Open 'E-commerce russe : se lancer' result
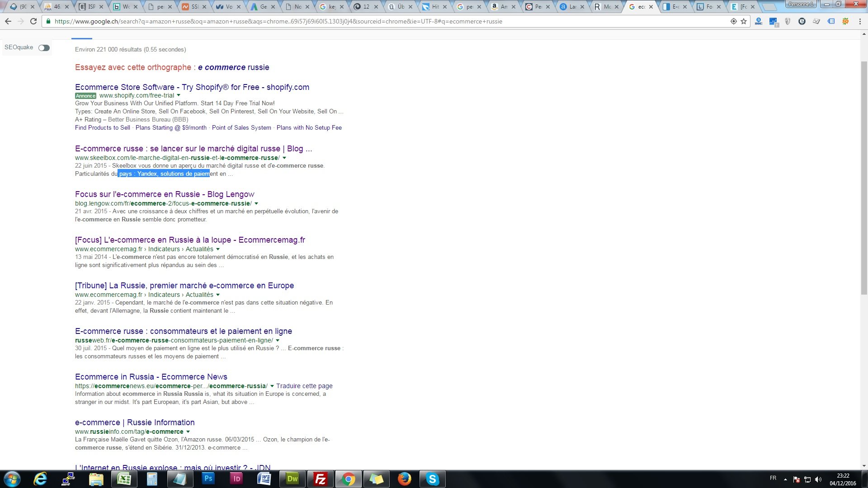 pos(193,149)
